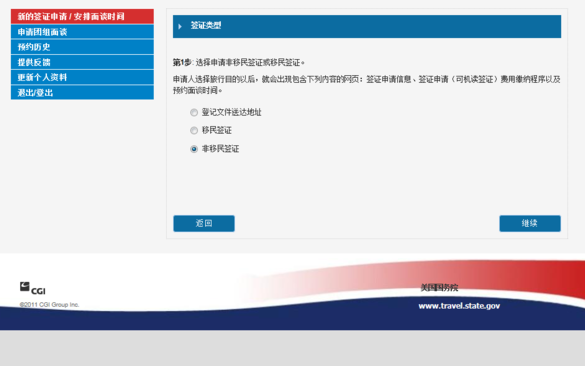Click the CGI logo in the footer
Viewport: 585px width, 366px height.
(x=32, y=288)
